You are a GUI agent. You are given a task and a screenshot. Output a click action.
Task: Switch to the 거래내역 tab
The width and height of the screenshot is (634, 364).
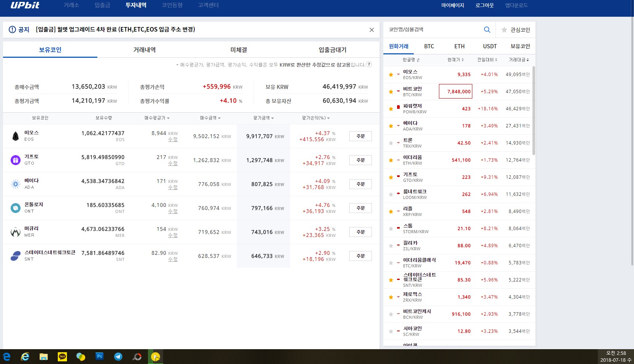(145, 50)
